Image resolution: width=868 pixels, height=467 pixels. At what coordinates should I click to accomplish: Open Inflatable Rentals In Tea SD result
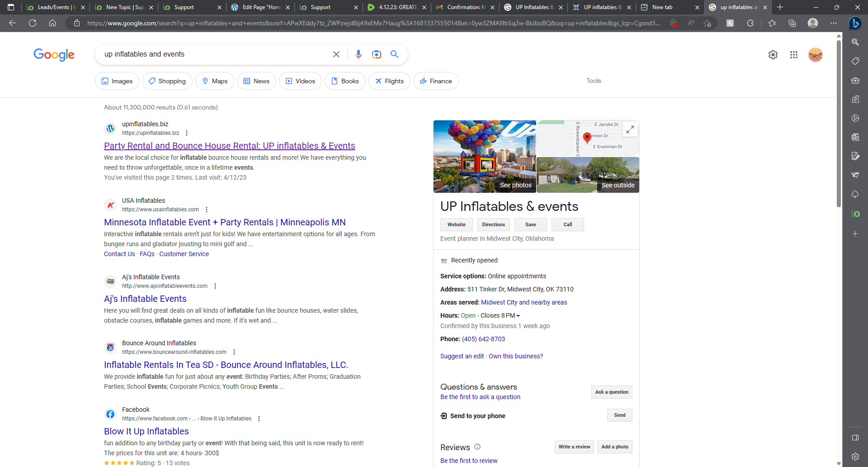(226, 365)
